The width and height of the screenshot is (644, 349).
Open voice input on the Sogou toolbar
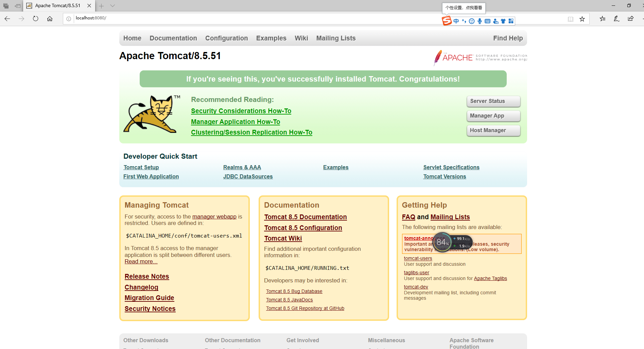pos(480,21)
